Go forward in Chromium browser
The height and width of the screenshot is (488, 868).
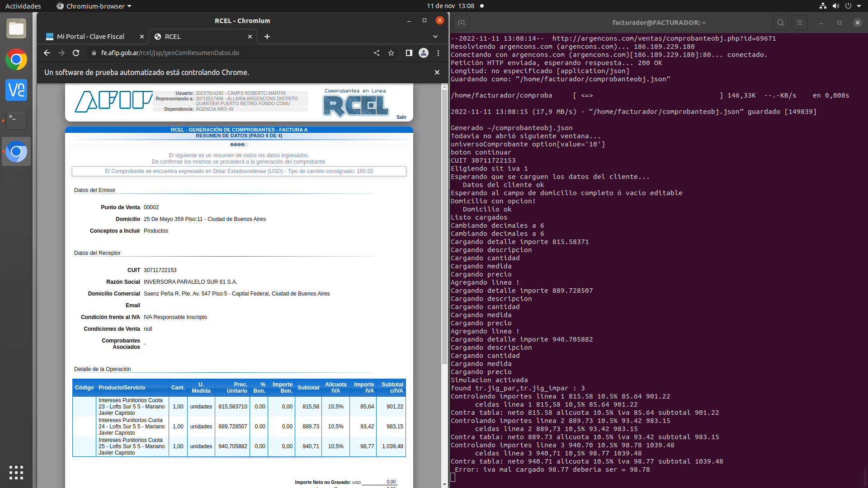[61, 53]
